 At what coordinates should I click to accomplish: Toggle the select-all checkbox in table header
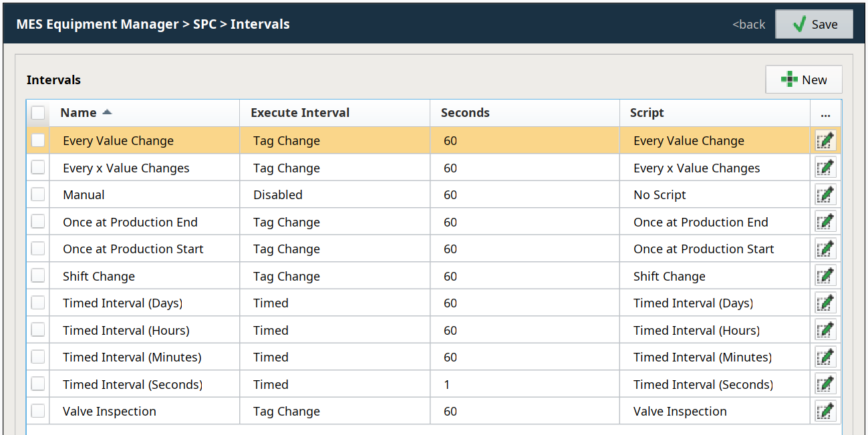[38, 113]
